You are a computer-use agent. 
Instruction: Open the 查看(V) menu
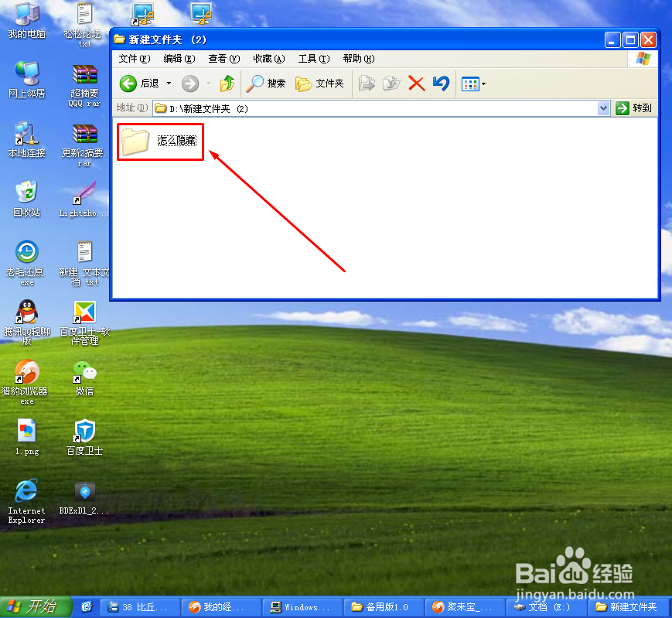pos(223,59)
